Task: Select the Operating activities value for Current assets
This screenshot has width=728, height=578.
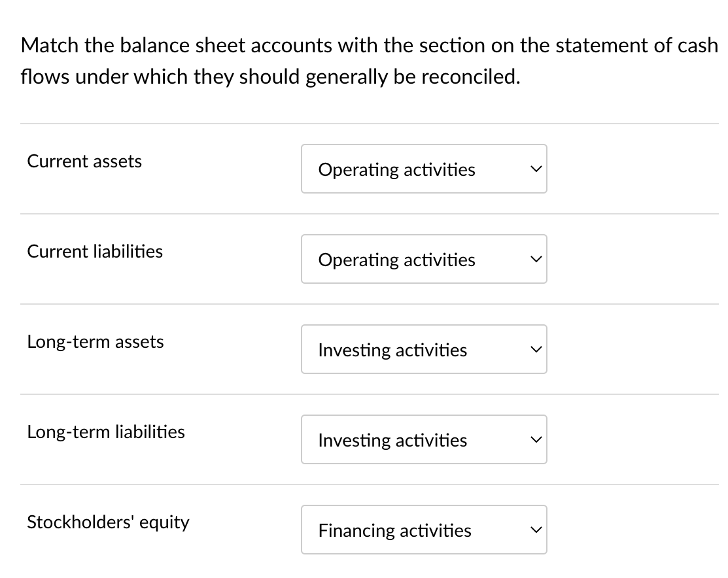Action: (x=396, y=169)
